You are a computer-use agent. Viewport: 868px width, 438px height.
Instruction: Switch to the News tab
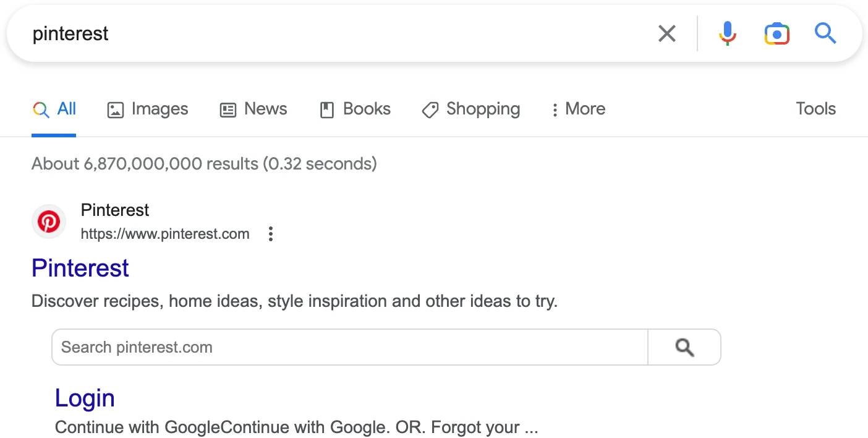tap(265, 109)
